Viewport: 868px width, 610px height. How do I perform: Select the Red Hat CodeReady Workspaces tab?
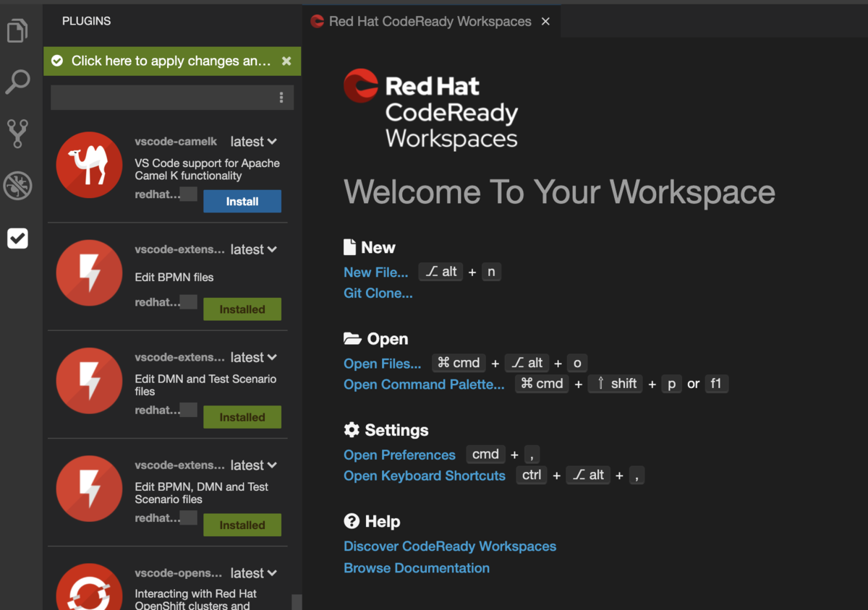tap(430, 22)
